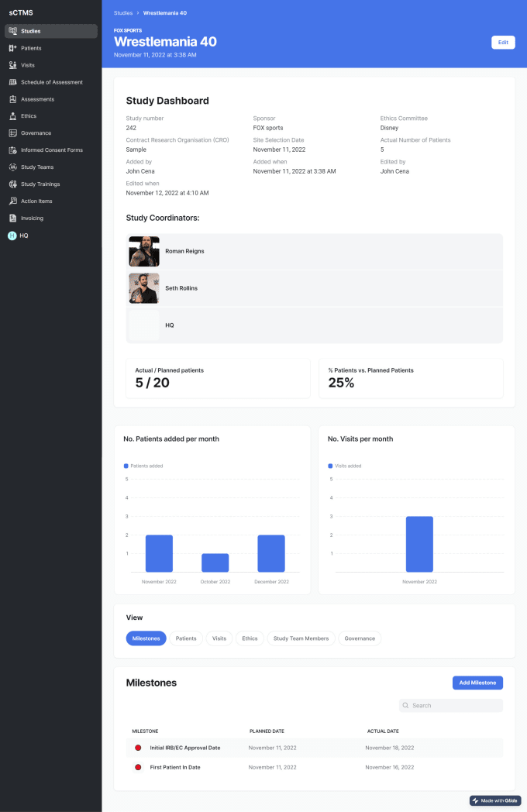Click the Visits sidebar icon
Viewport: 527px width, 812px height.
tap(13, 65)
